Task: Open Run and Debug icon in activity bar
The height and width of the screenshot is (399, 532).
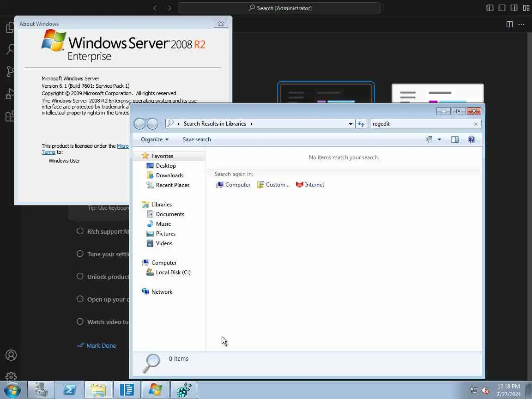Action: 10,94
